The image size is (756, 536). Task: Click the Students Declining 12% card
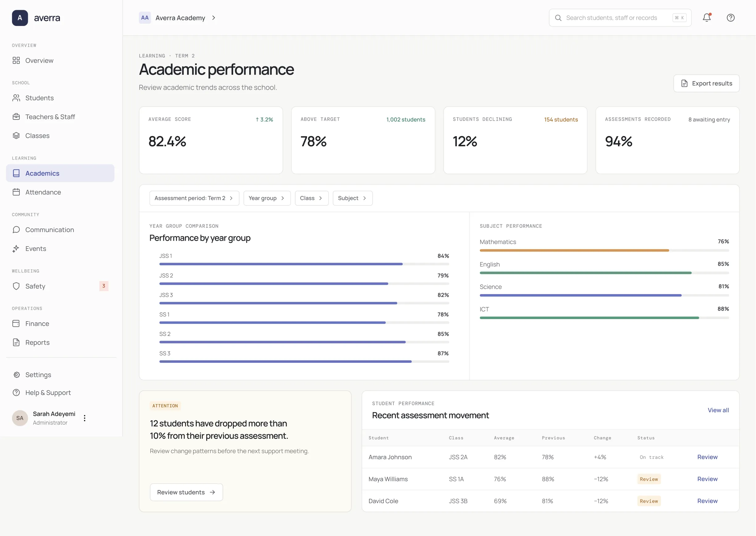[x=515, y=140]
